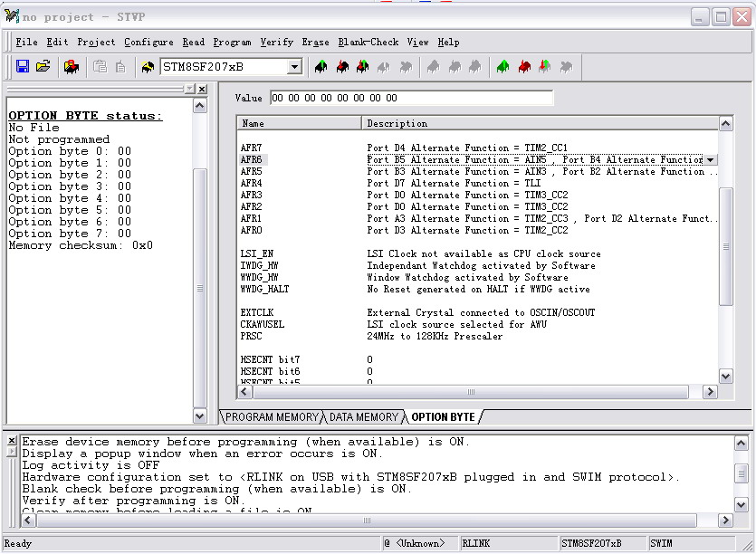The height and width of the screenshot is (554, 756).
Task: Click the first green chip icon after the device dropdown
Action: coord(321,67)
